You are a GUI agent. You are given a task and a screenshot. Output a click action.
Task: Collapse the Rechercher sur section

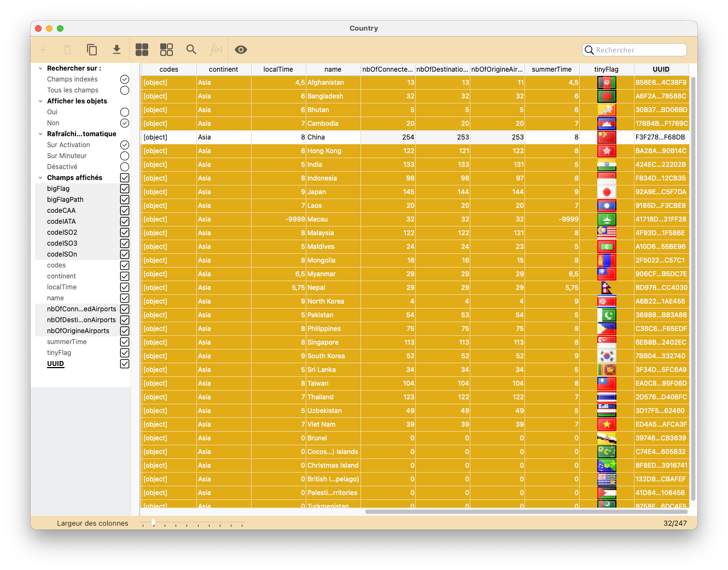pyautogui.click(x=40, y=68)
